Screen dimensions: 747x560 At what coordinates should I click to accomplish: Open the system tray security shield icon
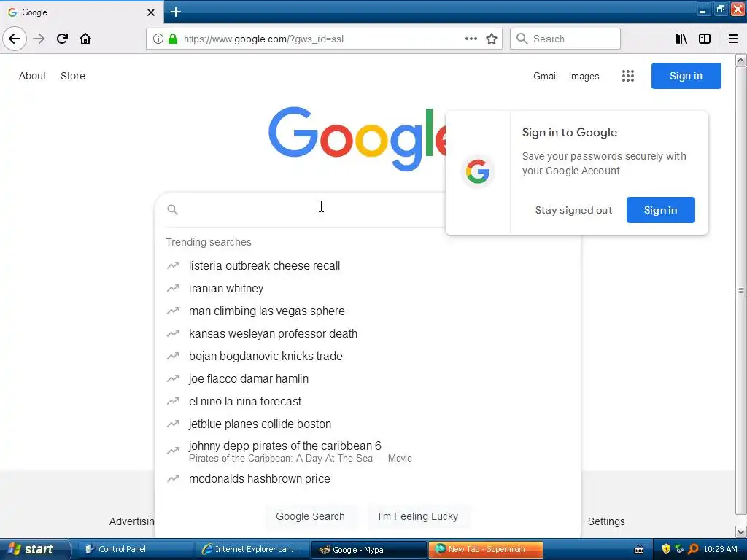pyautogui.click(x=666, y=549)
